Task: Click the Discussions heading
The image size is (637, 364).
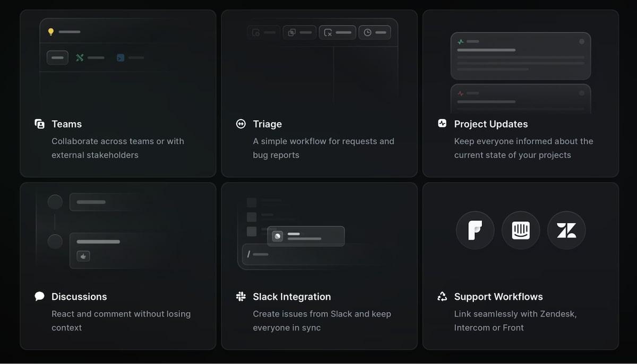Action: 79,297
